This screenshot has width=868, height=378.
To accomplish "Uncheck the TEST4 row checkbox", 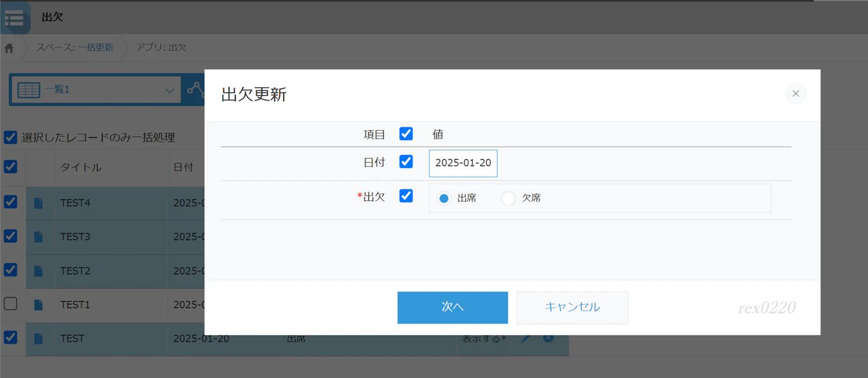I will (x=10, y=201).
